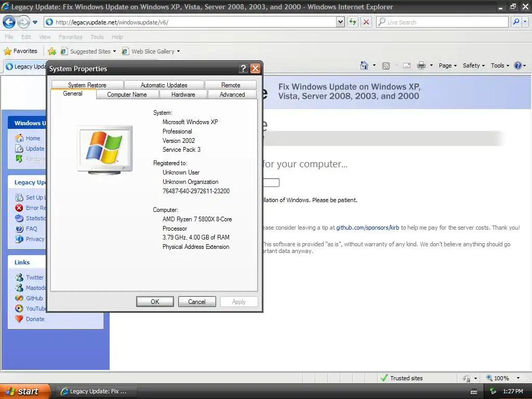This screenshot has width=532, height=399.
Task: Click the Legacy Update taskbar button
Action: [x=96, y=391]
